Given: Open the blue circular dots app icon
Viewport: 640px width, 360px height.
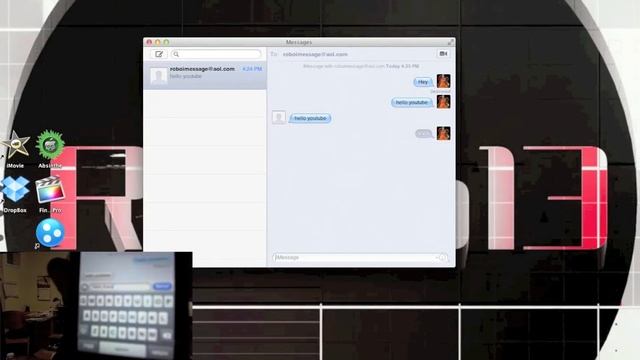Looking at the screenshot, I should (50, 233).
